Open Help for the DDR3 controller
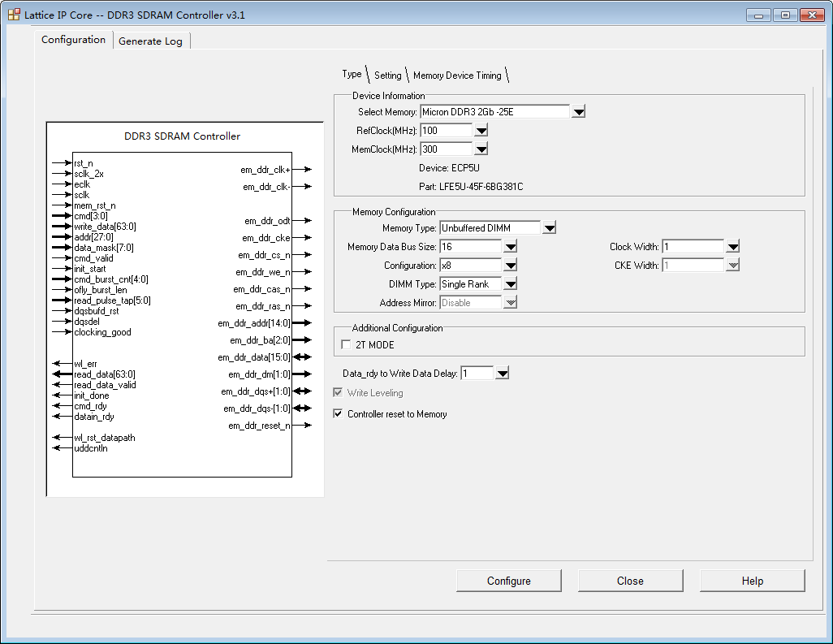Screen dimensions: 833x644 tap(753, 581)
